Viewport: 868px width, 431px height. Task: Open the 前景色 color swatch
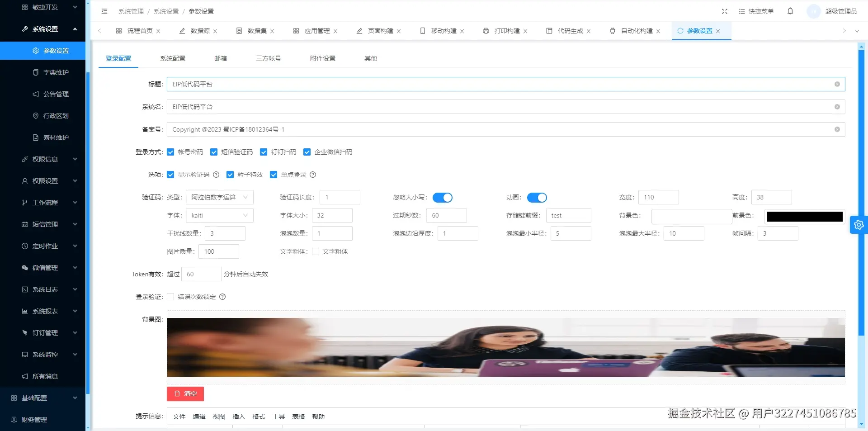804,216
